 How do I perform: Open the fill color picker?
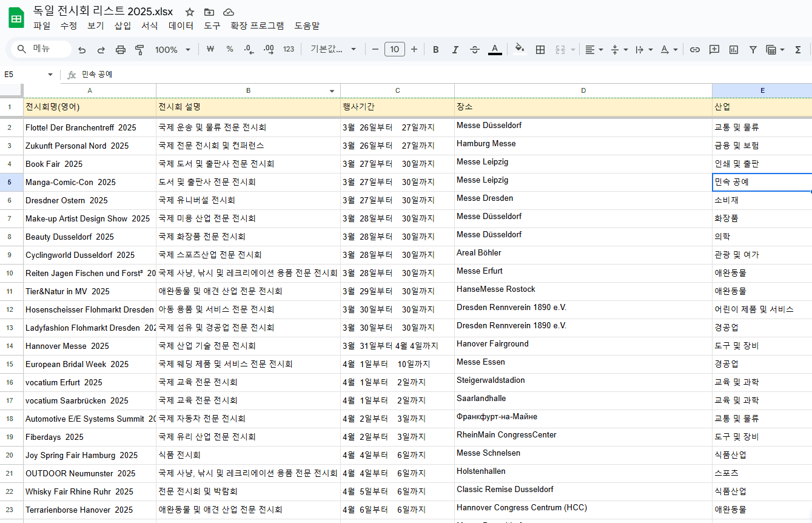519,50
